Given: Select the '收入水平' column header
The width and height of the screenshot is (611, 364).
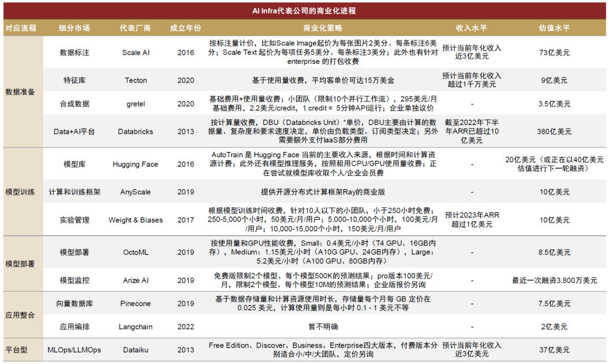Looking at the screenshot, I should pos(471,28).
